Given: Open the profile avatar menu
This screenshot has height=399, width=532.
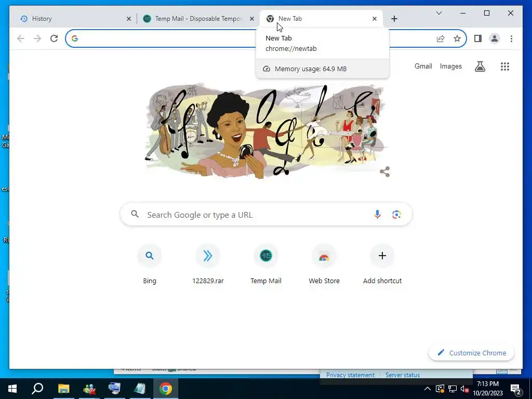Looking at the screenshot, I should [495, 38].
